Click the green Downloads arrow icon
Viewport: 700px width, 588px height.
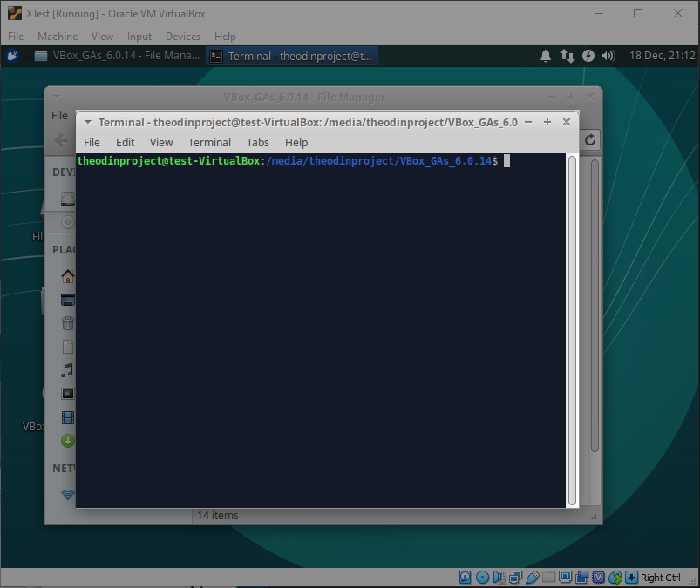[68, 441]
